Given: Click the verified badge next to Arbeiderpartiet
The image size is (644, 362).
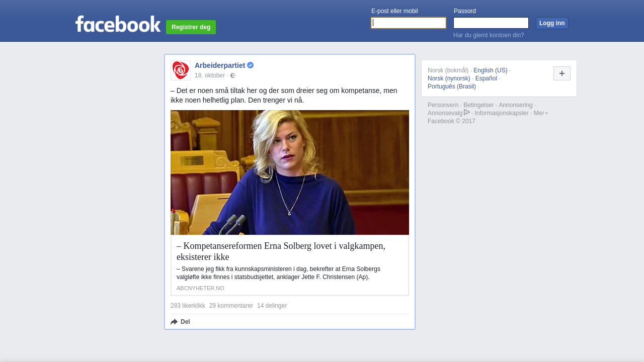Looking at the screenshot, I should (x=251, y=65).
